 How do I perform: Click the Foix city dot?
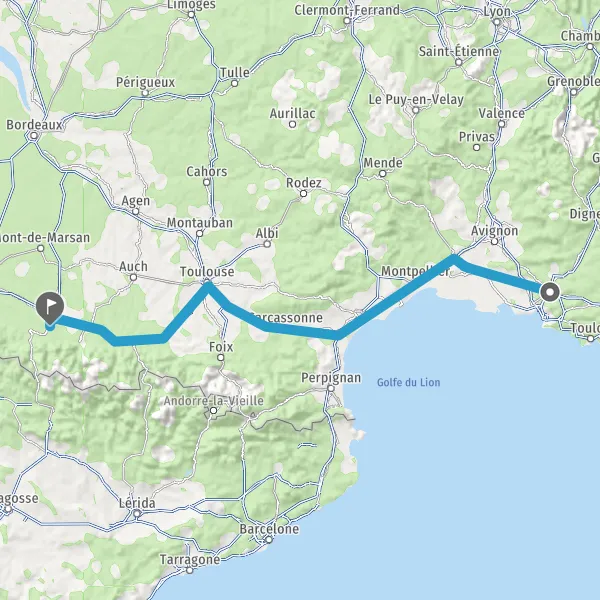[220, 357]
